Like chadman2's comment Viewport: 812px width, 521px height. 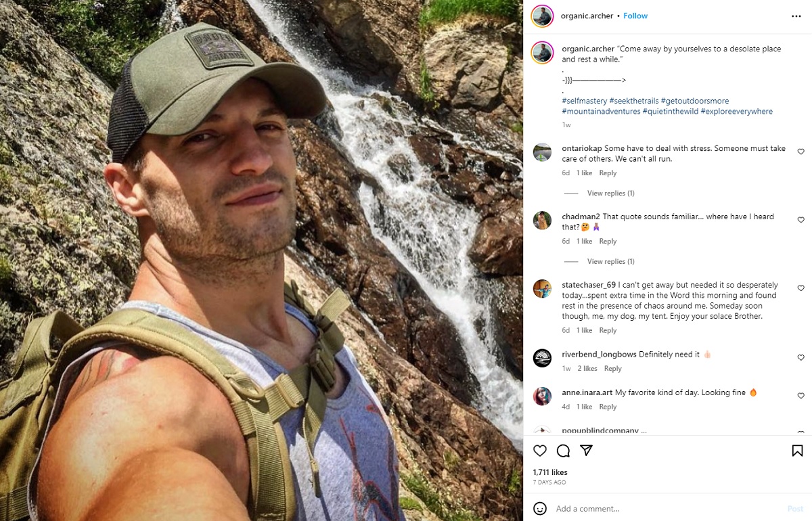point(800,220)
